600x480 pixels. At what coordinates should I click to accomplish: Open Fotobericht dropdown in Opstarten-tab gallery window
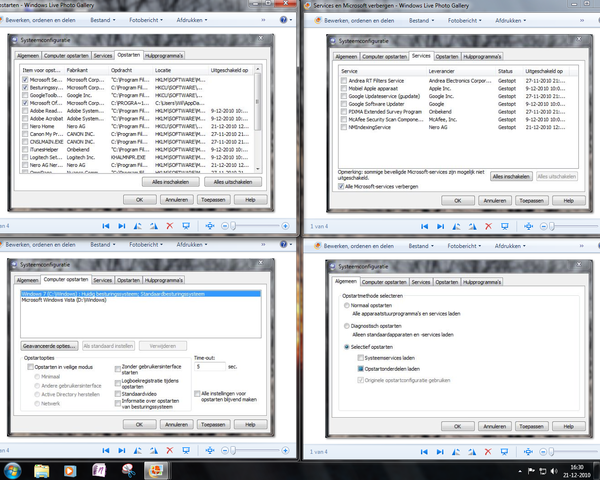pyautogui.click(x=146, y=20)
